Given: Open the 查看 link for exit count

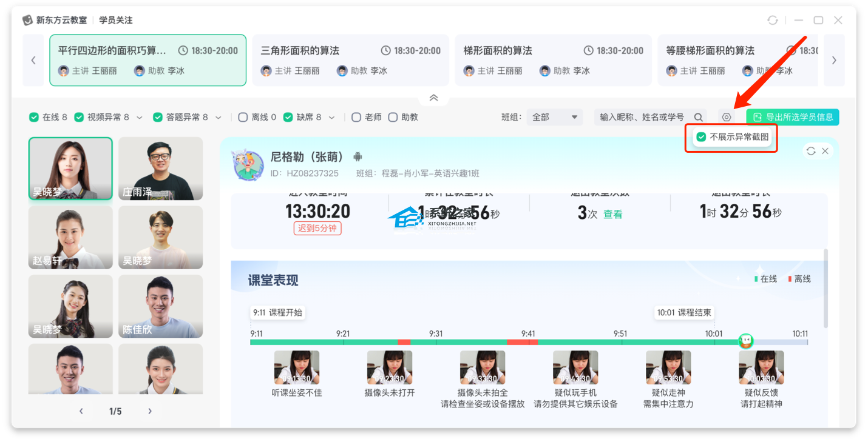Looking at the screenshot, I should coord(612,214).
